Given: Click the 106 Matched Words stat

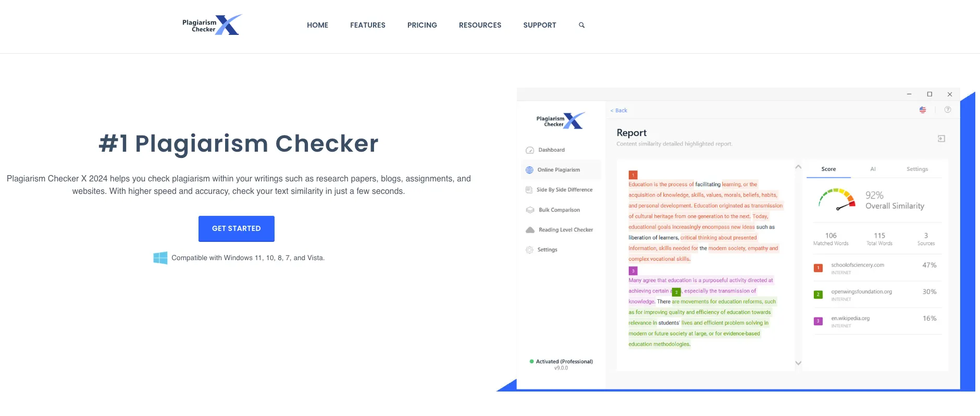Looking at the screenshot, I should (831, 239).
